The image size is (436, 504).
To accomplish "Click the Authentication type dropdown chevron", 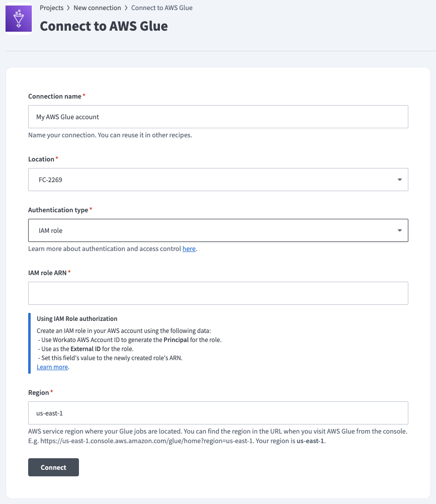I will tap(400, 230).
